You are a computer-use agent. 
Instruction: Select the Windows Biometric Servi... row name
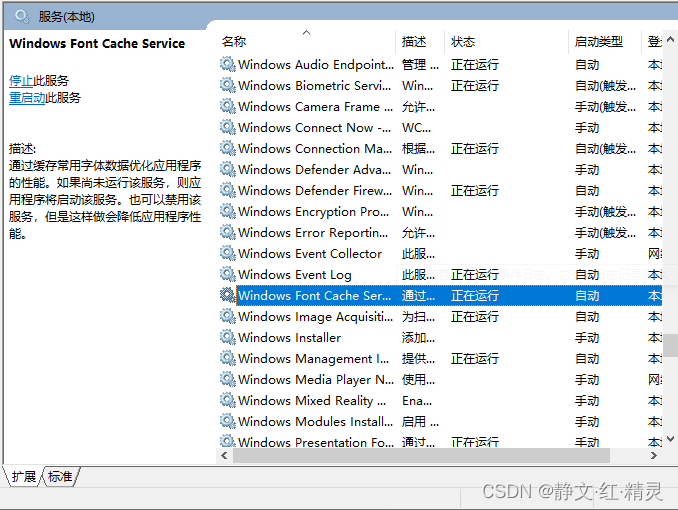tap(314, 85)
